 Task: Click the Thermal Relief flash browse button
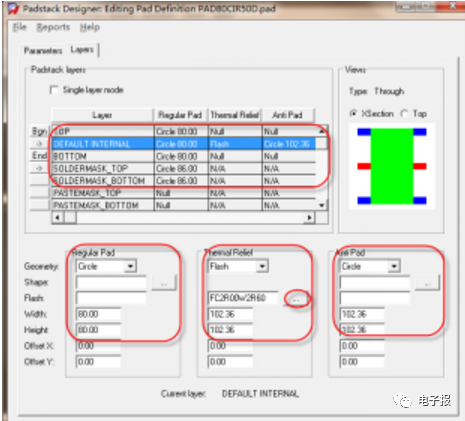296,299
